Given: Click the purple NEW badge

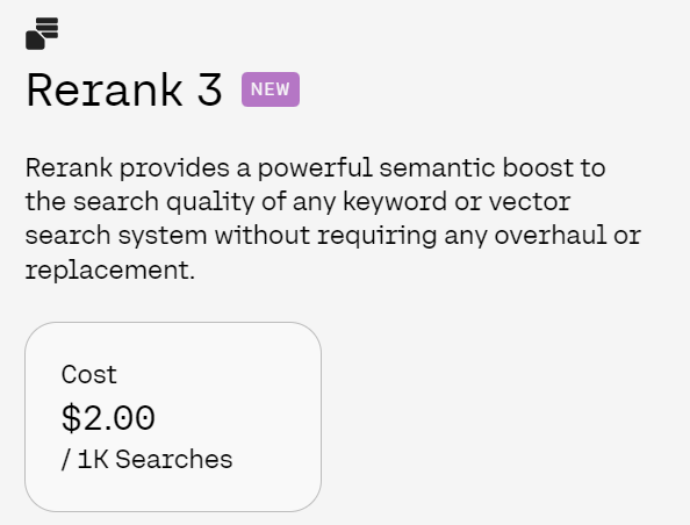Looking at the screenshot, I should [270, 90].
